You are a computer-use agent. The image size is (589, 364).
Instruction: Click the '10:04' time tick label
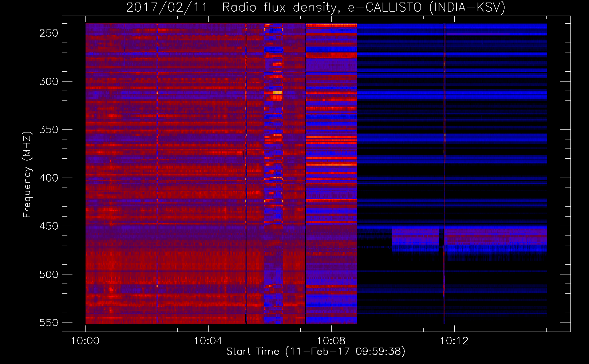pos(208,341)
